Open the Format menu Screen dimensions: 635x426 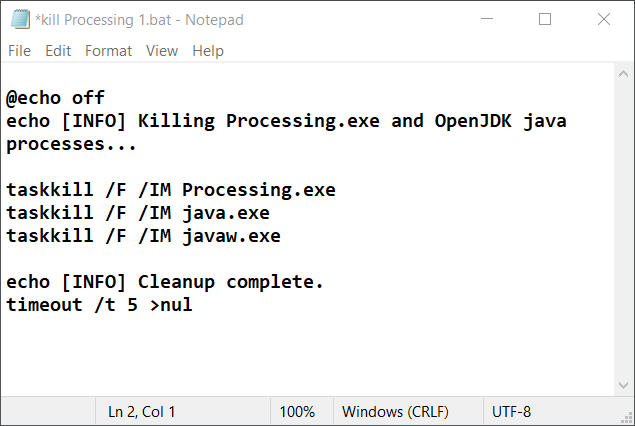coord(108,50)
